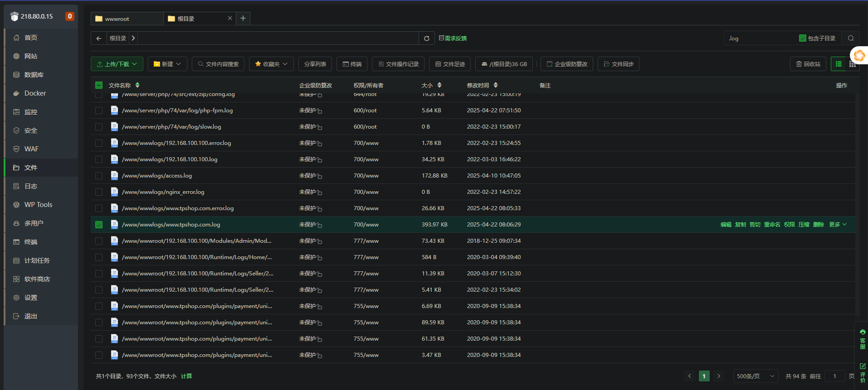Click the 退出 logout icon
This screenshot has width=868, height=390.
16,316
